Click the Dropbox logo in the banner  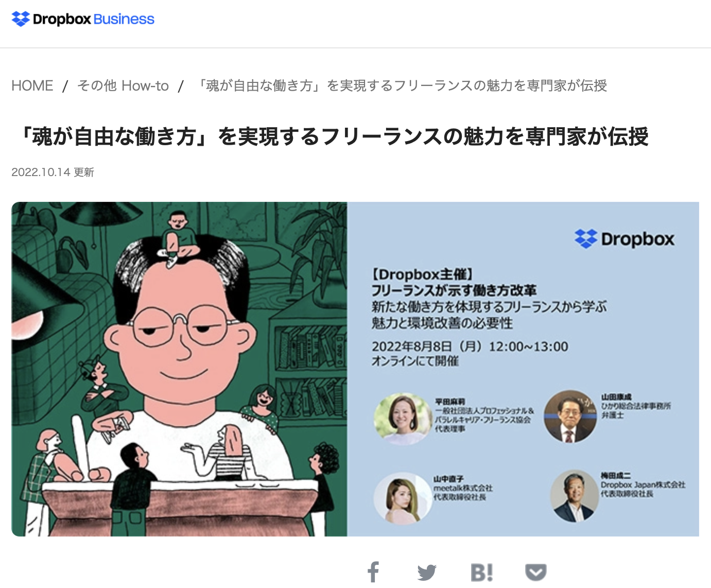pyautogui.click(x=625, y=239)
